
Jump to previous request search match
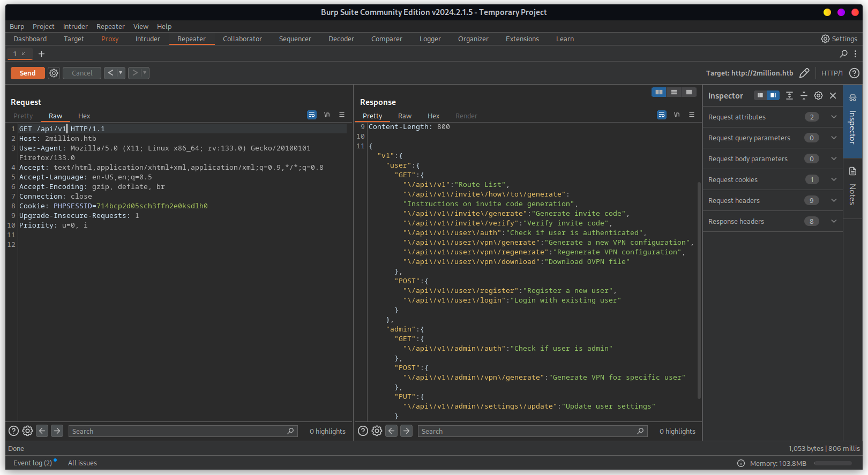click(x=42, y=431)
